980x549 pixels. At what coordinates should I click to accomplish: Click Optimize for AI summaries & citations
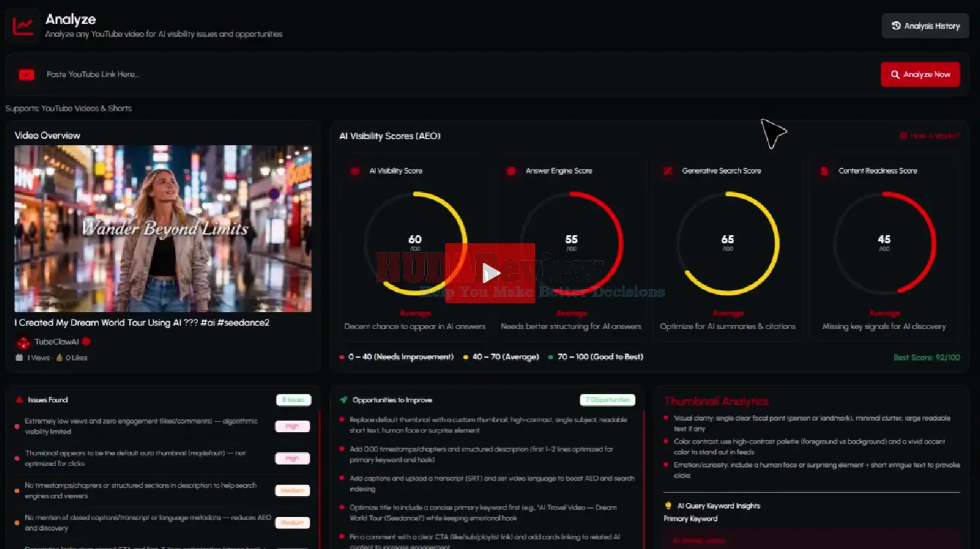pyautogui.click(x=728, y=326)
